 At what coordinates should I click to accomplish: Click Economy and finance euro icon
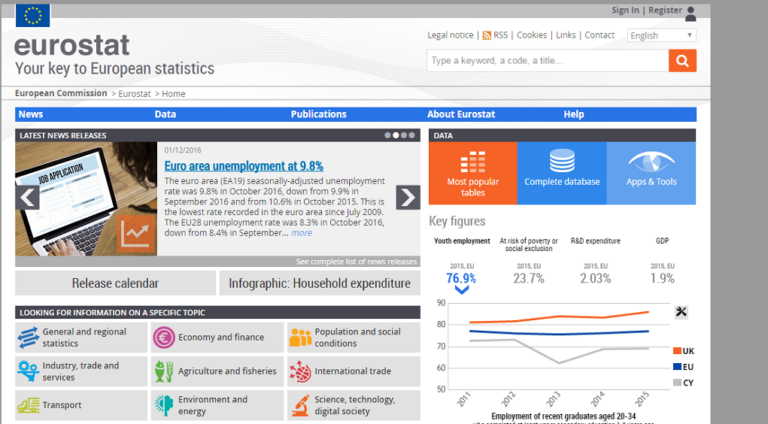(x=164, y=338)
